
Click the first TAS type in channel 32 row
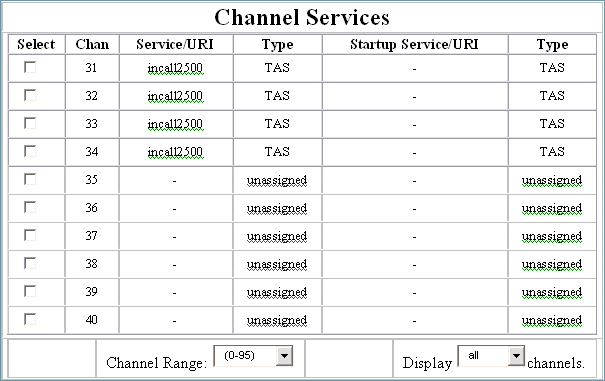[x=277, y=95]
